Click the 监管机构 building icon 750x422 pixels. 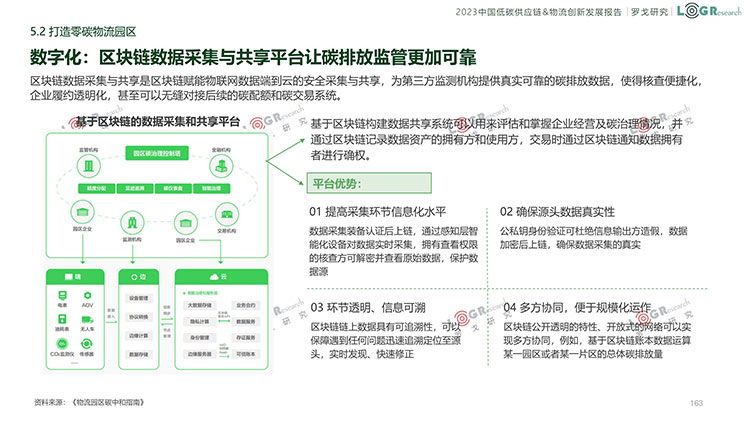(x=88, y=167)
